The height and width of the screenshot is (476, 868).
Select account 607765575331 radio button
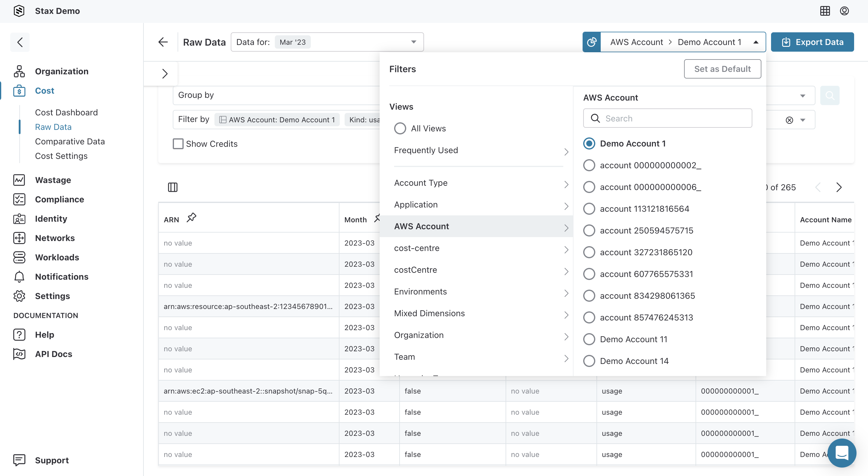[589, 274]
